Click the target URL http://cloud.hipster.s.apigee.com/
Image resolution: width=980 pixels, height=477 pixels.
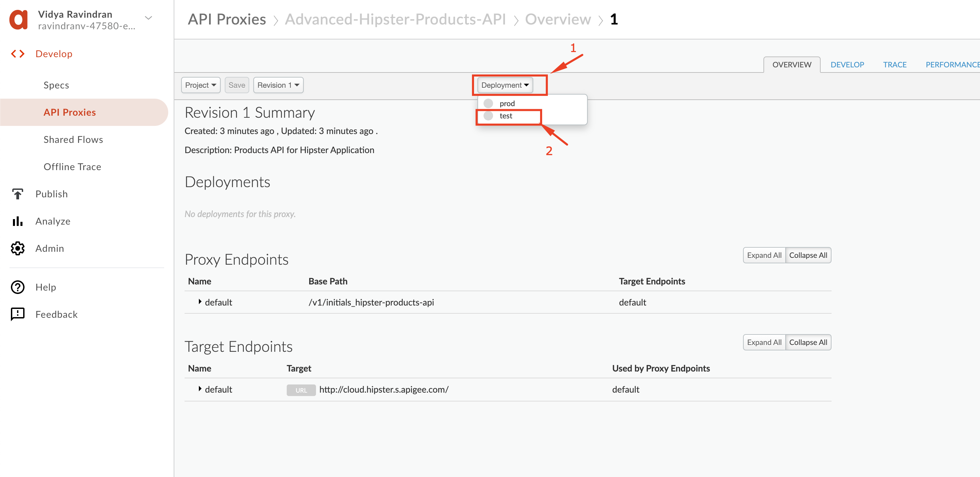point(384,389)
